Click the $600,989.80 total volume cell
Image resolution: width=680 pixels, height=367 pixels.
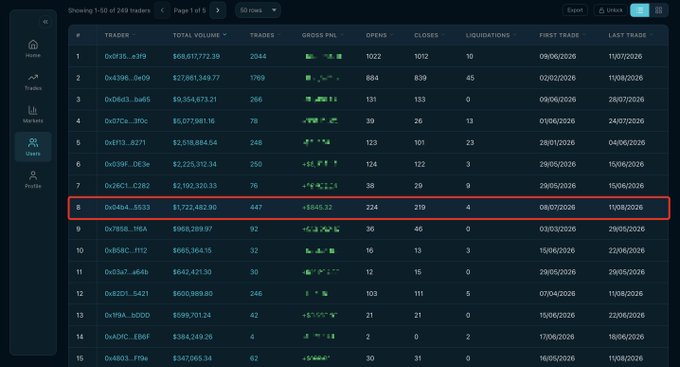coord(193,294)
